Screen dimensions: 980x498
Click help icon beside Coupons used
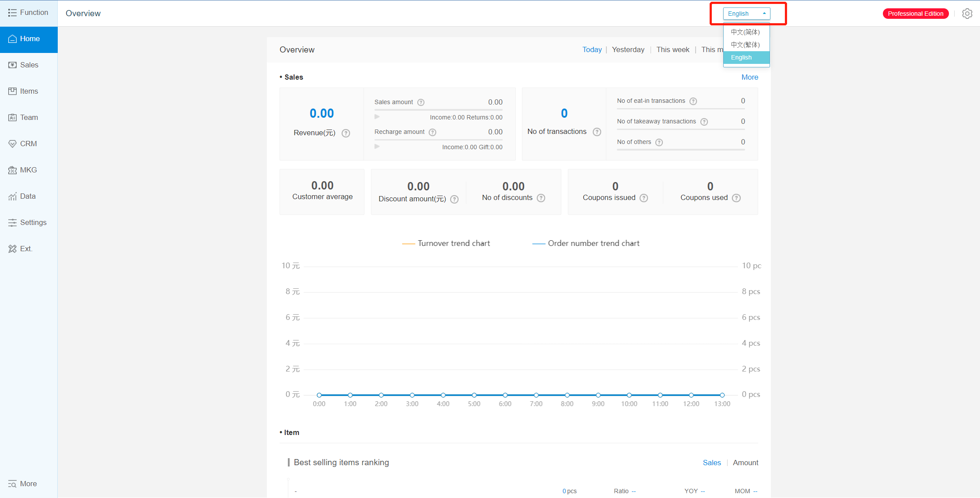point(736,198)
